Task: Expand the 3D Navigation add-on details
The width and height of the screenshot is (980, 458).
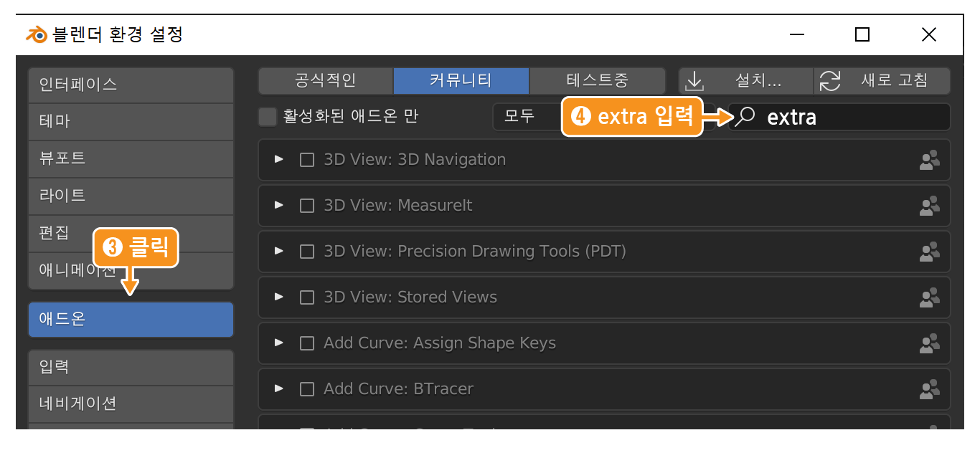Action: click(x=279, y=159)
